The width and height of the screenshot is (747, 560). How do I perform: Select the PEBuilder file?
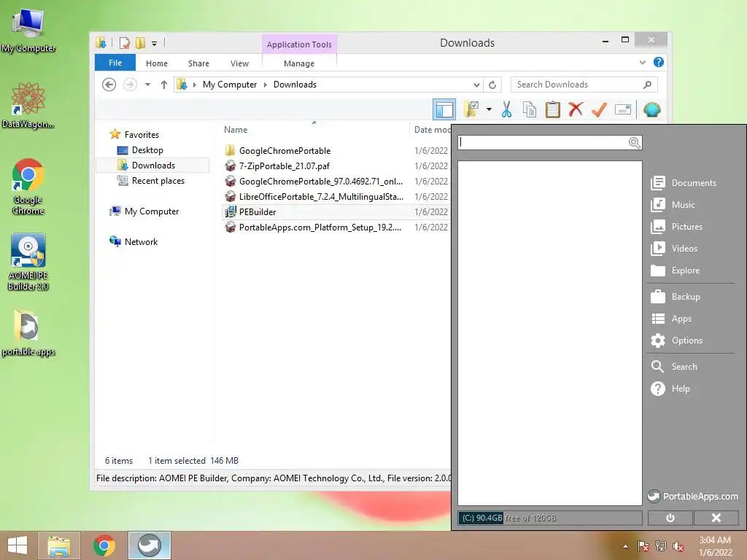[x=258, y=212]
